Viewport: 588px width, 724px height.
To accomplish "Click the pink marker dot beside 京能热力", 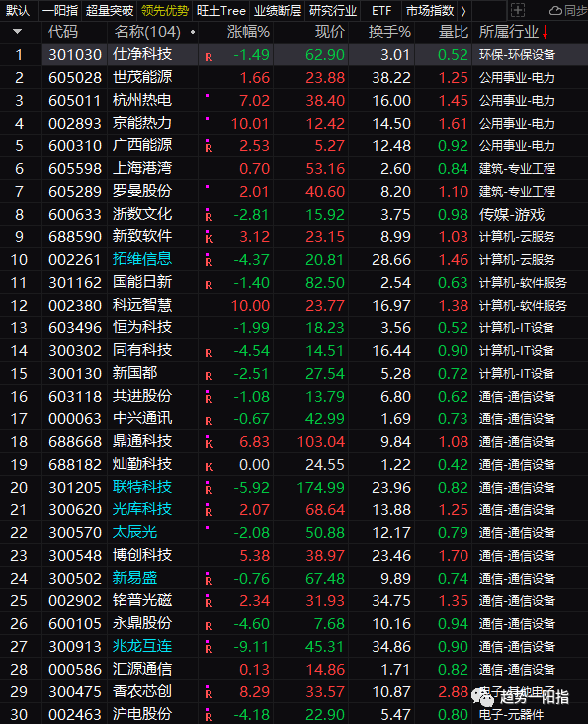I will (208, 119).
